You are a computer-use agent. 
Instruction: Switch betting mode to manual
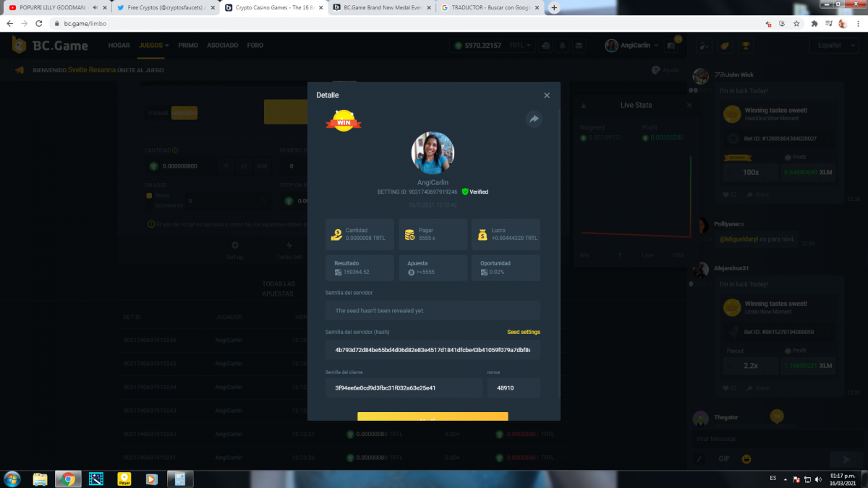pos(158,114)
